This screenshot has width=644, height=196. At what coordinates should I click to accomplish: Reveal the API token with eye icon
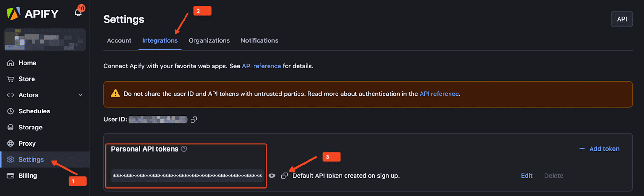coord(272,176)
